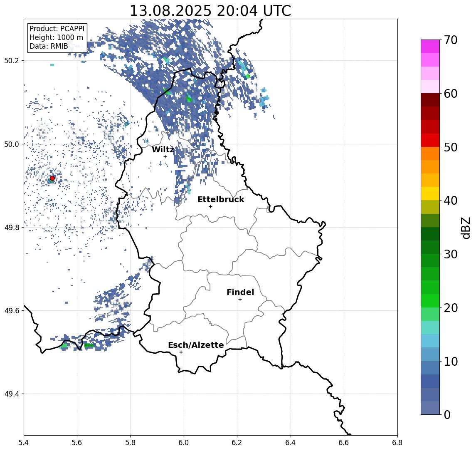The image size is (476, 451).
Task: Pick the magenta top swatch of colorbar
Action: [x=430, y=47]
